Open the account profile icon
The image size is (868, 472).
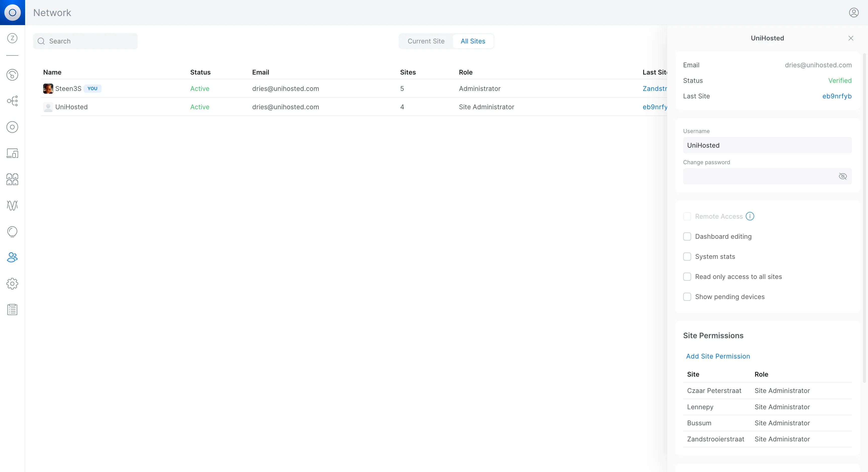tap(853, 13)
